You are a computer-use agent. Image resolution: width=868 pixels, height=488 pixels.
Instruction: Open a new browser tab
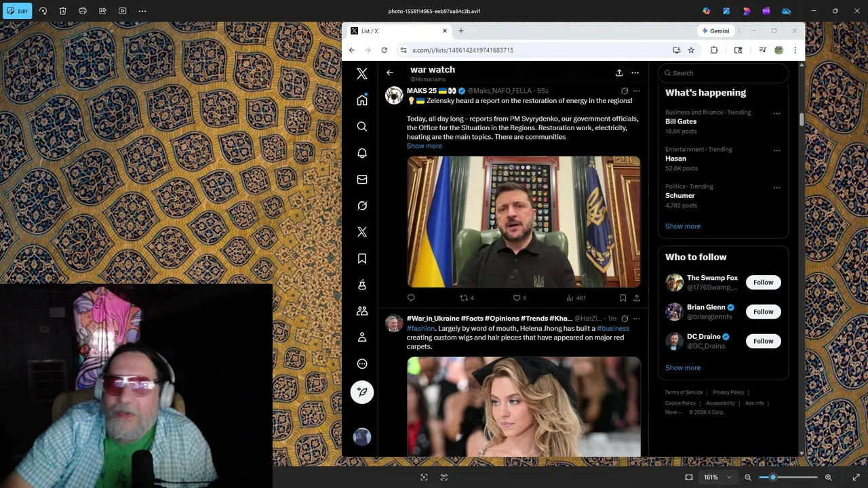(461, 31)
